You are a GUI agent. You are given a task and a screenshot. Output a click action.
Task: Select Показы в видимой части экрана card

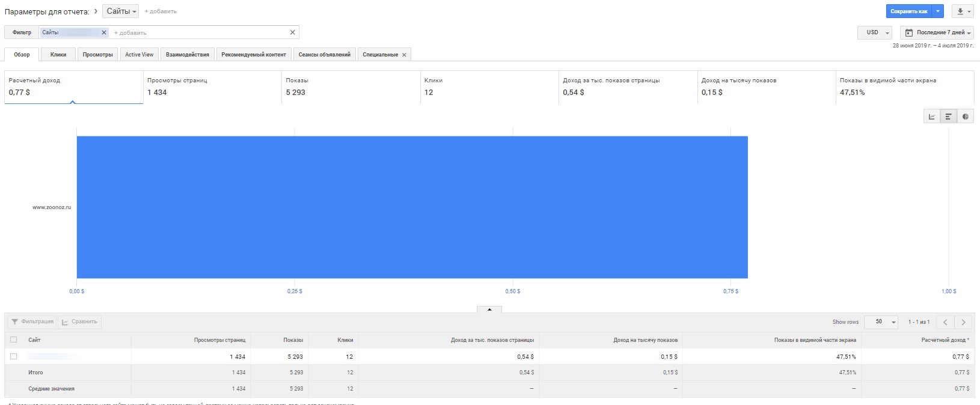pos(905,87)
